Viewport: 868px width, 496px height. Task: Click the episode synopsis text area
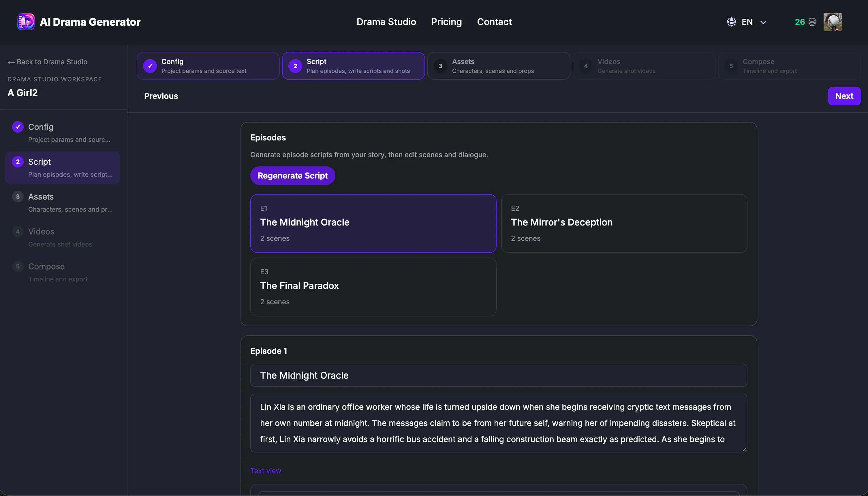coord(499,423)
